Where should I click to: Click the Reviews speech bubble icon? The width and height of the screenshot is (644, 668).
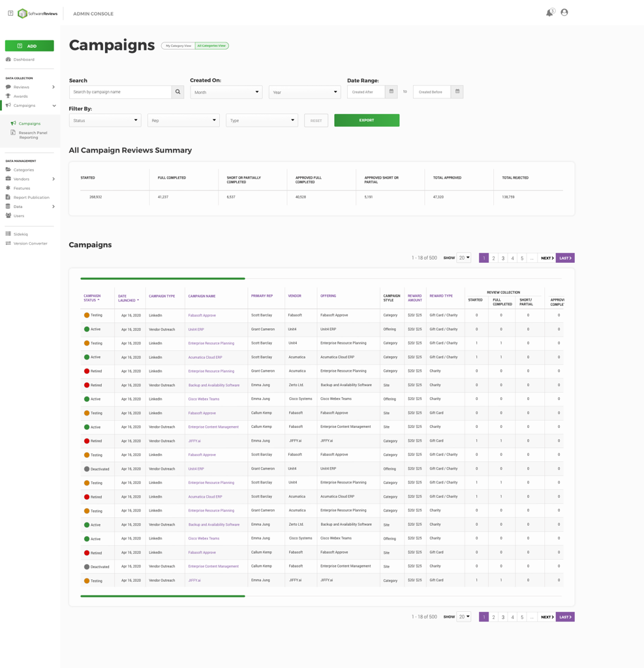(x=8, y=87)
